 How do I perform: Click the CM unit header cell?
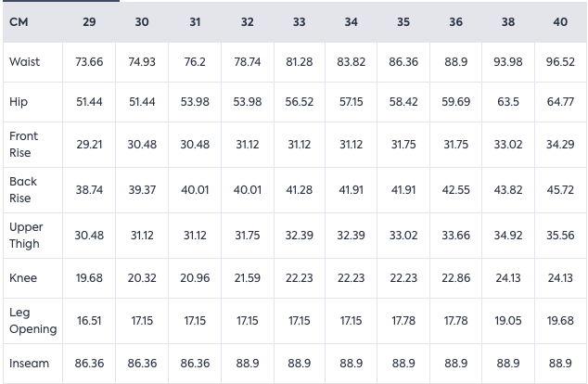point(19,22)
